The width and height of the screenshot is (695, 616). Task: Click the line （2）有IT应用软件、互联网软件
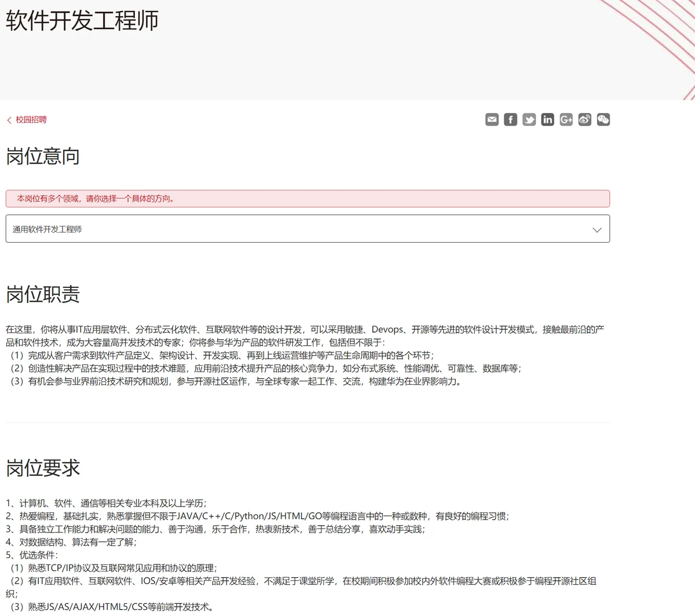pyautogui.click(x=301, y=587)
